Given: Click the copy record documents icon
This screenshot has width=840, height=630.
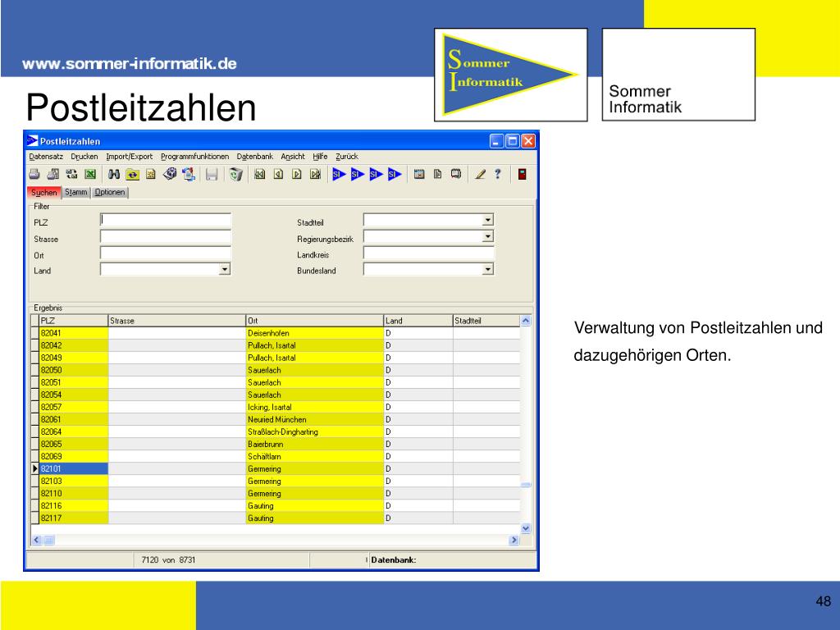Looking at the screenshot, I should click(189, 174).
